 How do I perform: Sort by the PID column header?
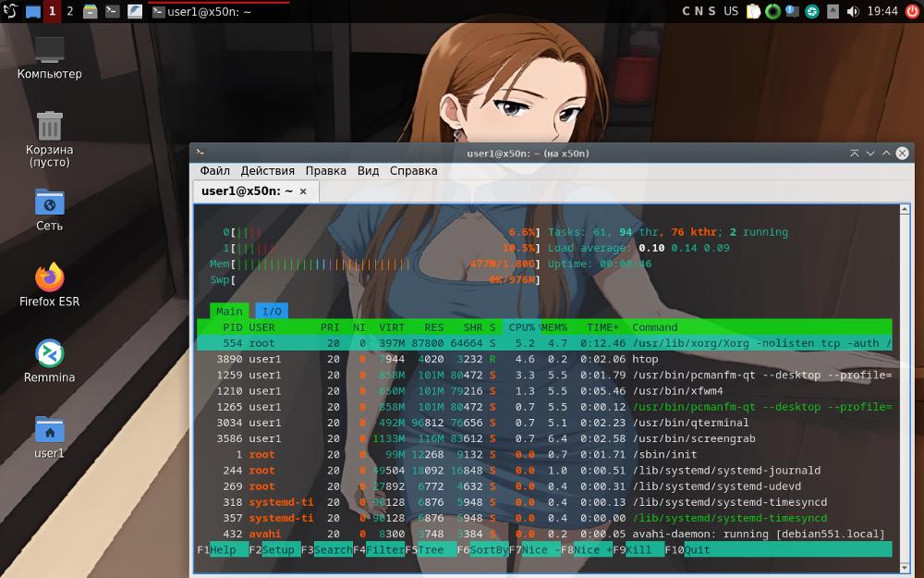pyautogui.click(x=232, y=327)
